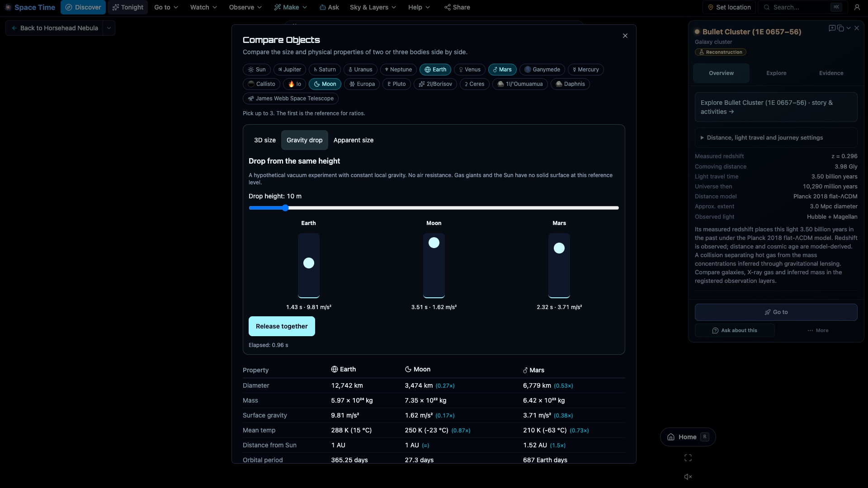This screenshot has height=488, width=868.
Task: Click the Earth drop column ball
Action: point(309,263)
